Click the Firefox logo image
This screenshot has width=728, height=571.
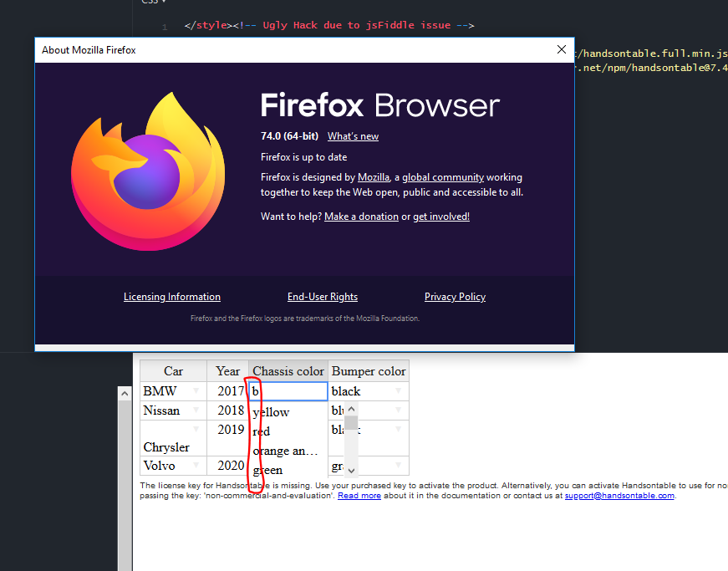tap(148, 171)
